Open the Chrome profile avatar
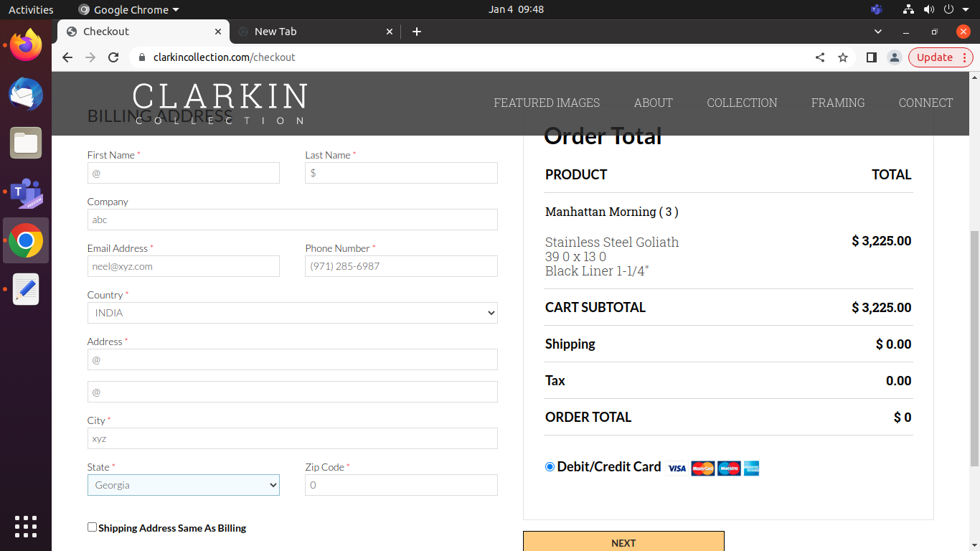This screenshot has height=551, width=980. click(894, 57)
